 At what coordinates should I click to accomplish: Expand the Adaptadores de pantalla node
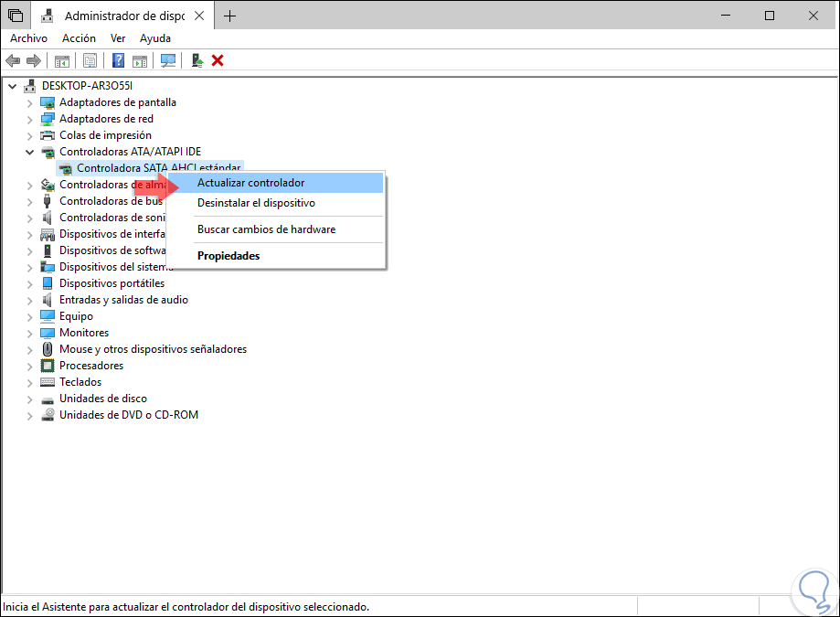(29, 102)
